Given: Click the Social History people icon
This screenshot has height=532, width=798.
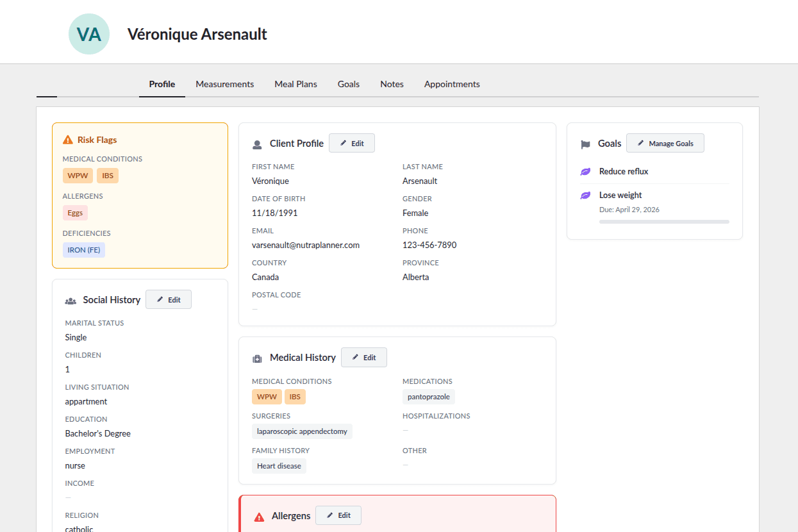Looking at the screenshot, I should tap(71, 301).
